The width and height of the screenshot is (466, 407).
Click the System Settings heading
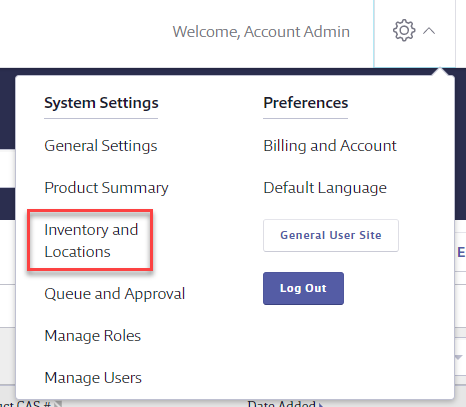[x=101, y=103]
